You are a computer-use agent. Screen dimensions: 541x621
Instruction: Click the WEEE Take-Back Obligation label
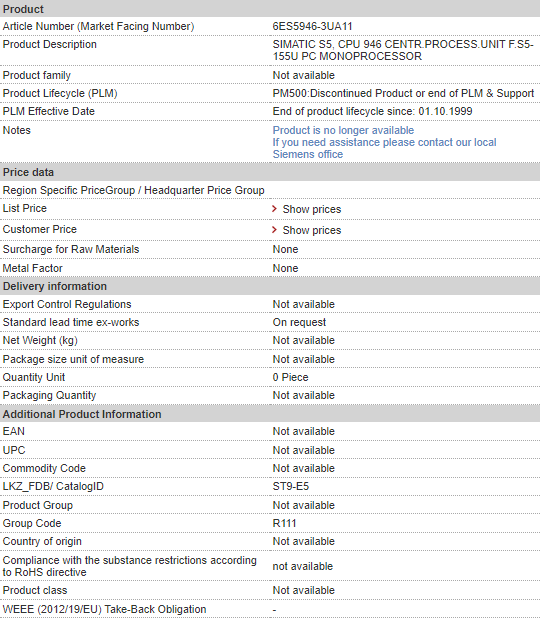coord(105,609)
